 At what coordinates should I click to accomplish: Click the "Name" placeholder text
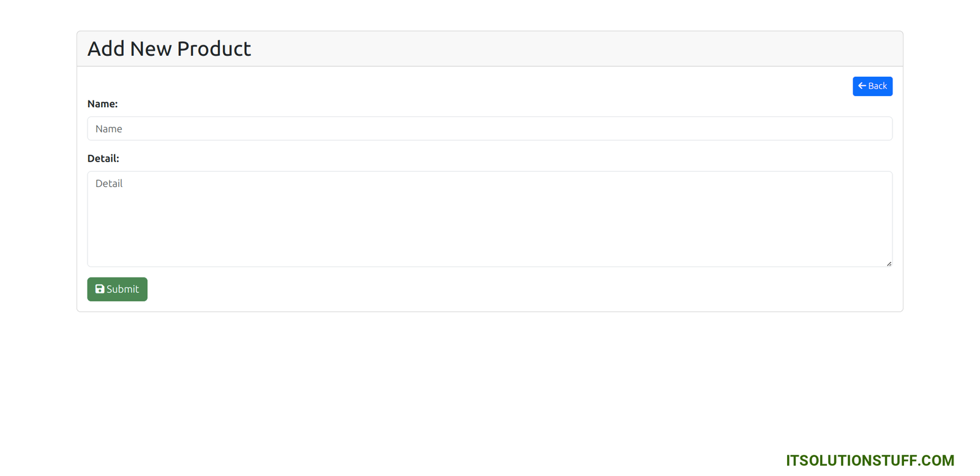click(109, 129)
